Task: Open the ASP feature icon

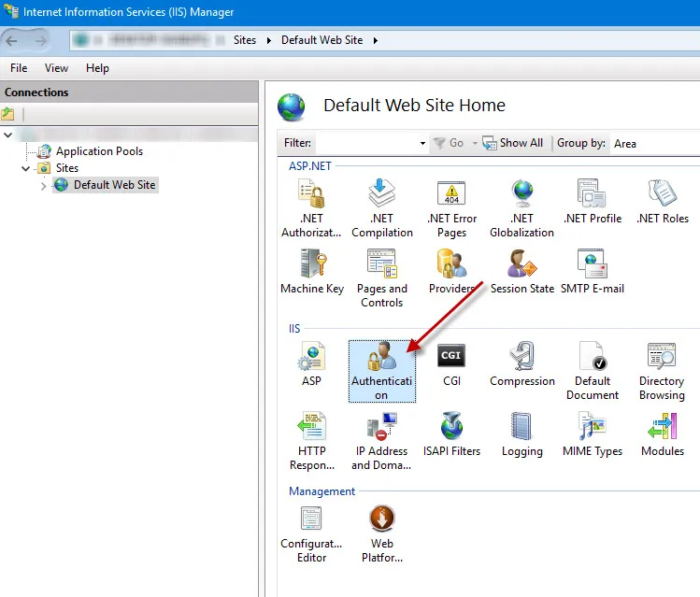Action: click(x=311, y=364)
